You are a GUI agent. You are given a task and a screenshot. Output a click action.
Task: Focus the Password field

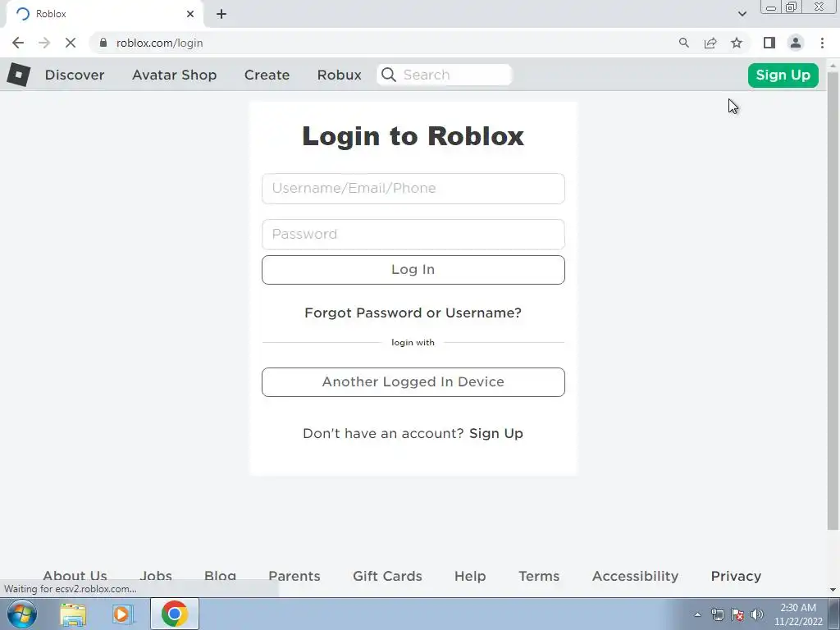click(x=413, y=234)
